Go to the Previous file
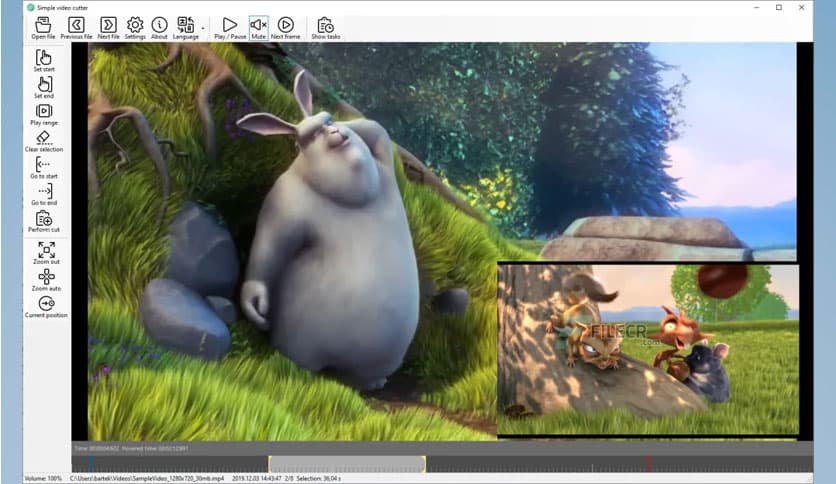The width and height of the screenshot is (836, 484). tap(76, 28)
